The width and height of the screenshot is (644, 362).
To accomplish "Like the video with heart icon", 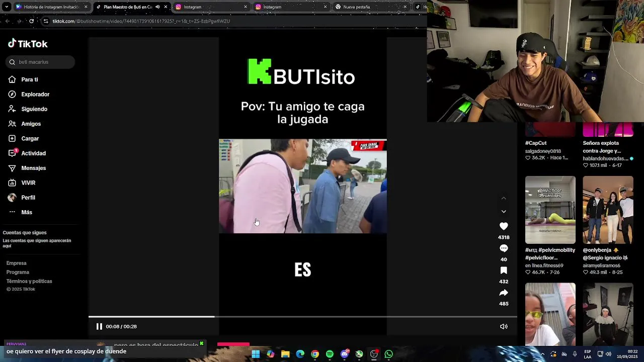I will tap(504, 227).
